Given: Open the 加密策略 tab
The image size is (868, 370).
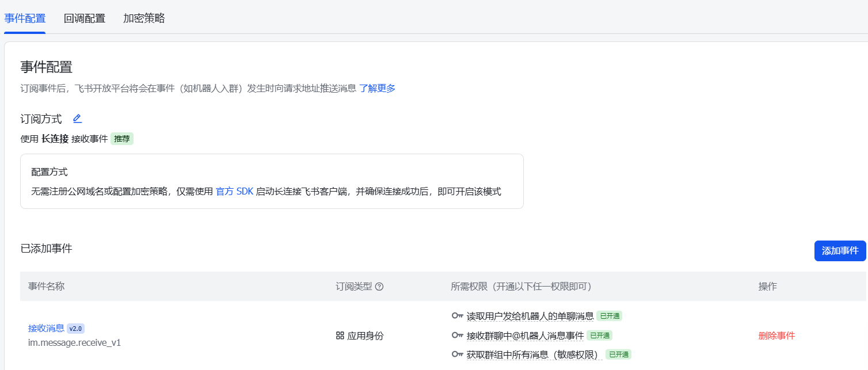Looking at the screenshot, I should [143, 18].
